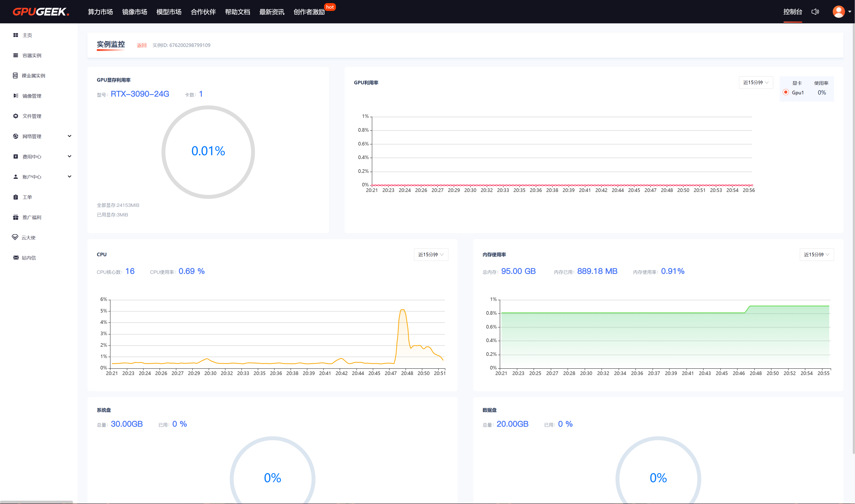The height and width of the screenshot is (504, 855).
Task: Click the bare metal instance (裸金属实例) icon
Action: [x=15, y=75]
